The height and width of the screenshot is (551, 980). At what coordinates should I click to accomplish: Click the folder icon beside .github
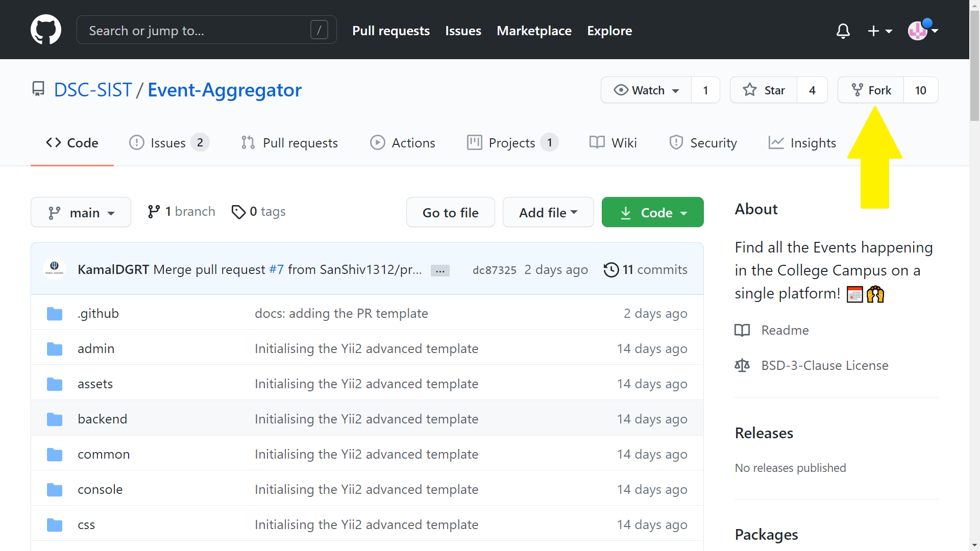pos(55,314)
